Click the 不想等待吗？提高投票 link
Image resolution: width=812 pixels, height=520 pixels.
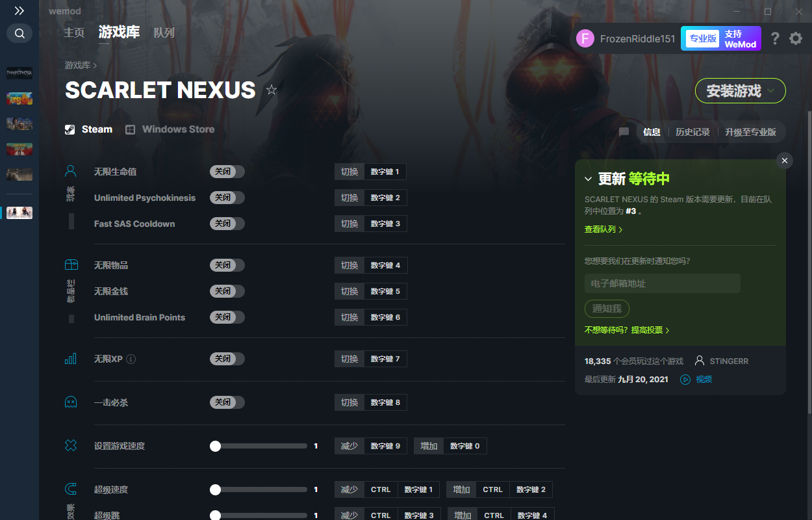[627, 330]
